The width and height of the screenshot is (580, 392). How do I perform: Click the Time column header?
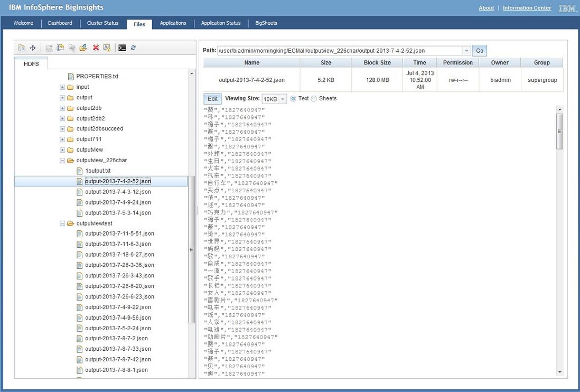tap(419, 62)
